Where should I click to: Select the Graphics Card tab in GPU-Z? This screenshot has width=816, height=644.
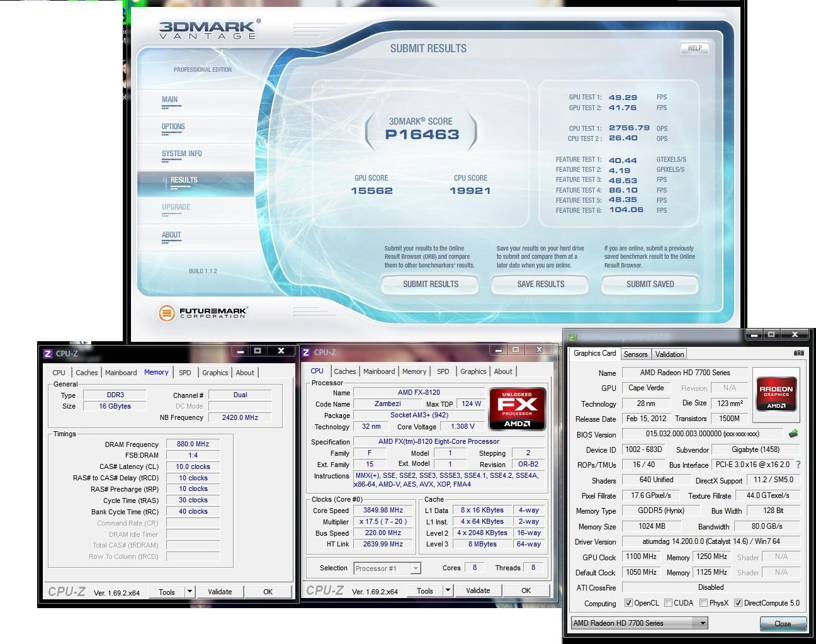tap(595, 353)
